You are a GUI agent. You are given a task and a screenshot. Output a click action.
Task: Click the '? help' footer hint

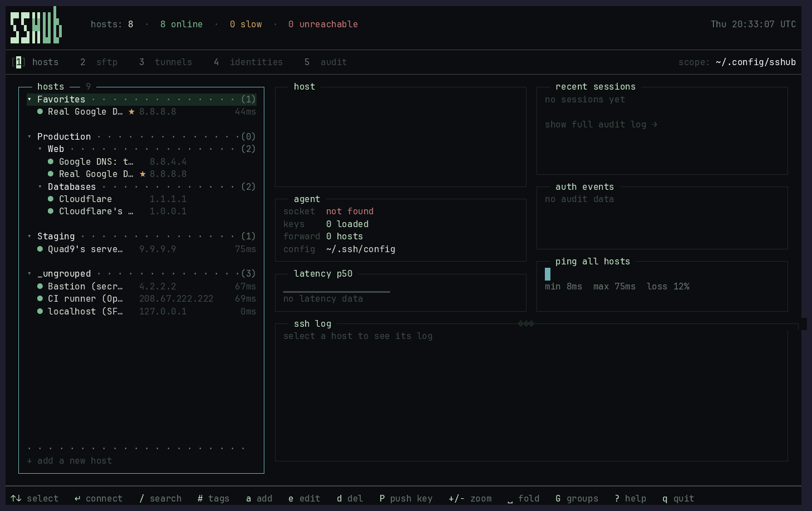coord(631,498)
